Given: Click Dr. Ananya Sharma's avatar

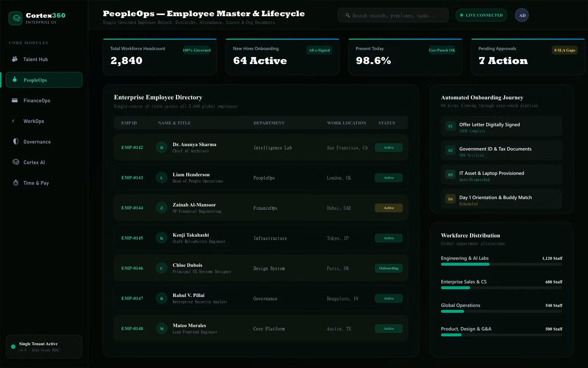Looking at the screenshot, I should pyautogui.click(x=162, y=148).
